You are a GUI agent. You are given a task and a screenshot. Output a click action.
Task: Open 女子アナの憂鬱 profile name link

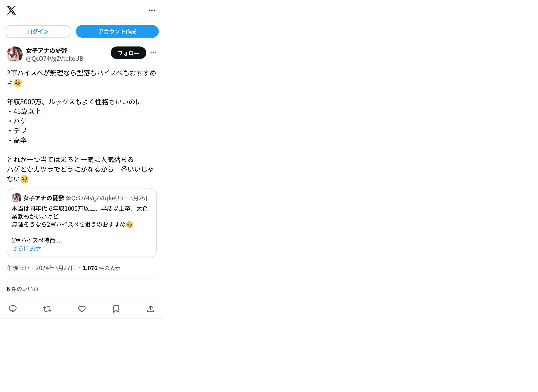(x=46, y=51)
